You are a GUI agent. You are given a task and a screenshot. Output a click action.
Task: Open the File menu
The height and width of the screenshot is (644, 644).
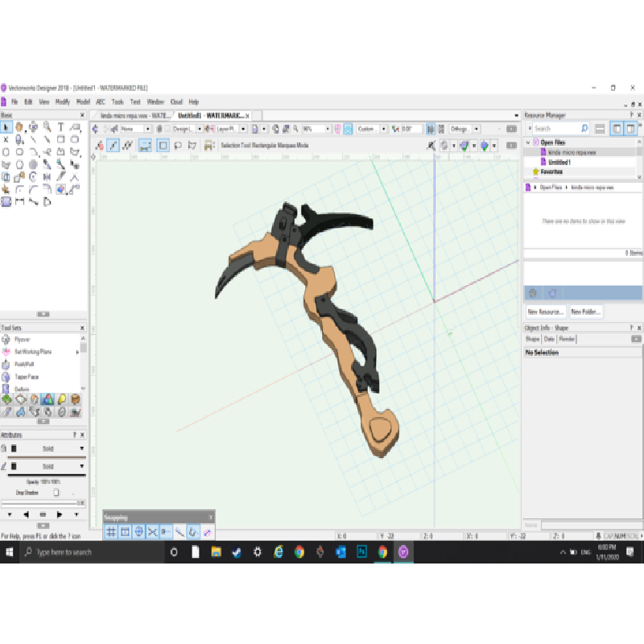(x=14, y=102)
